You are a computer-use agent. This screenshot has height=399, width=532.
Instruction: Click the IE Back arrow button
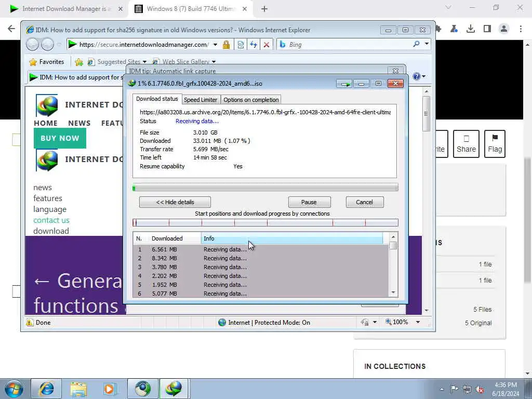tap(33, 44)
